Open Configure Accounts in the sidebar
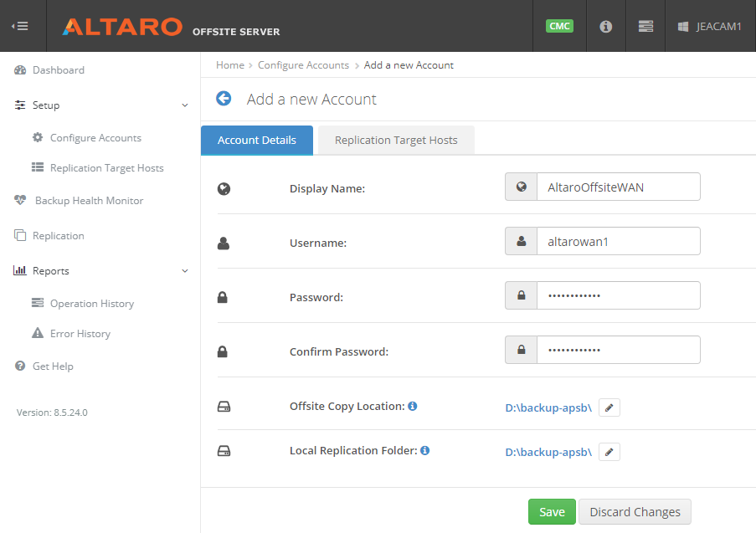This screenshot has height=533, width=756. (x=95, y=138)
